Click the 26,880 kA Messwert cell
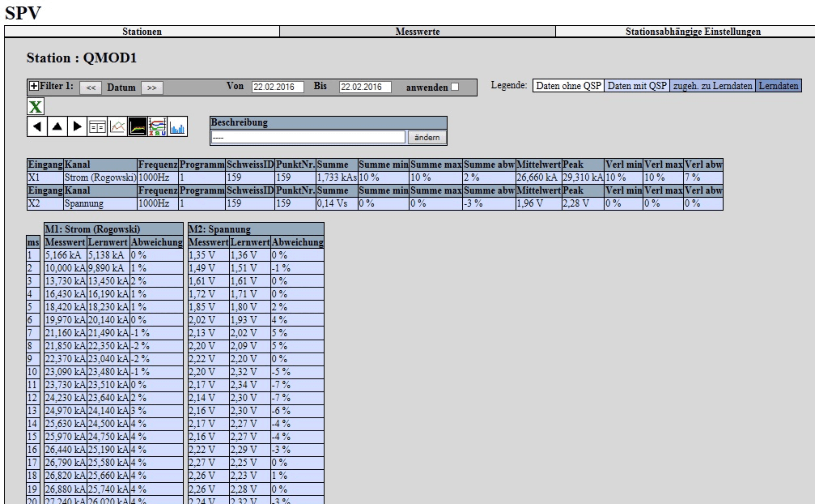 [x=65, y=489]
